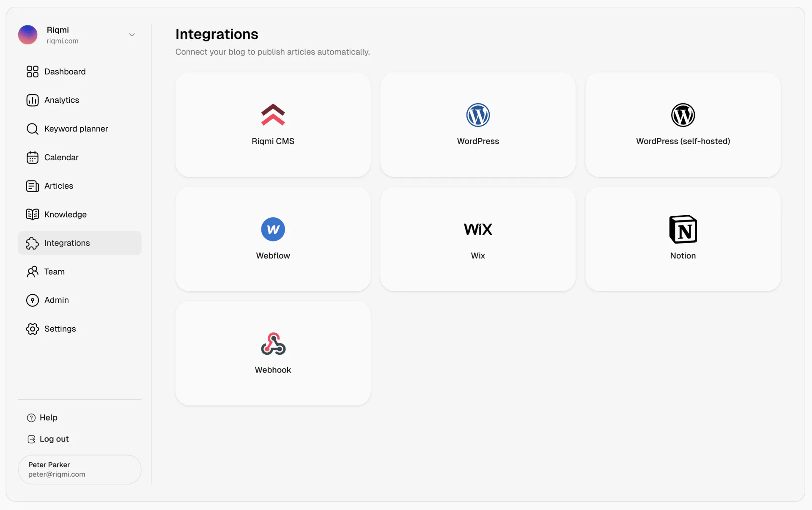Click the Riqmi CMS card label
The height and width of the screenshot is (510, 812).
[273, 141]
